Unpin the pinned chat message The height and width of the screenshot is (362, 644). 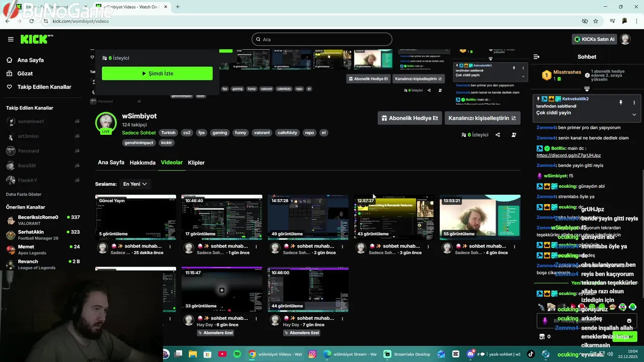click(x=621, y=103)
